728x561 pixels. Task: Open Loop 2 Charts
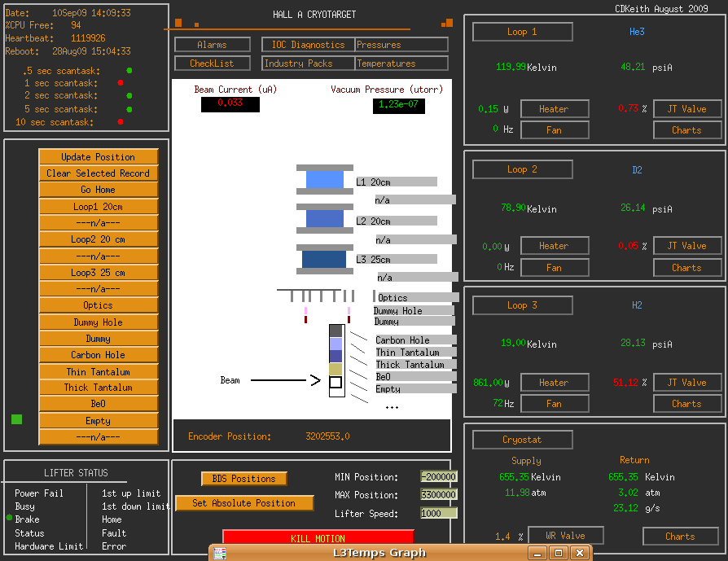[687, 268]
